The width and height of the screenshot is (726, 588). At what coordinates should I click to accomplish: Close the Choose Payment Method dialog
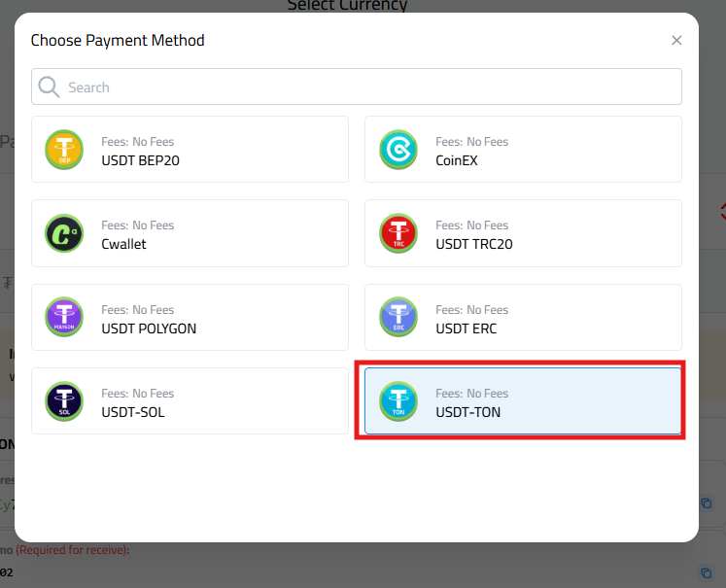pos(676,40)
